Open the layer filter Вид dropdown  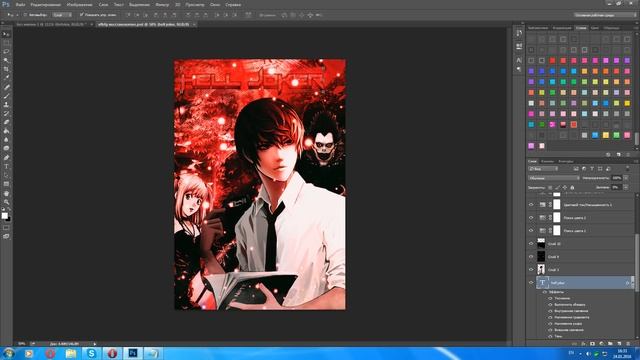[543, 169]
